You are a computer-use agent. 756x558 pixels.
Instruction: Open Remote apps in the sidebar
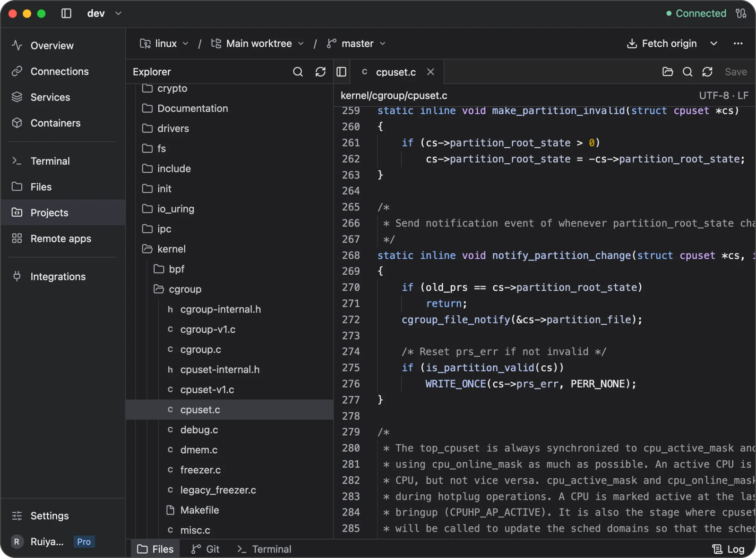click(63, 239)
